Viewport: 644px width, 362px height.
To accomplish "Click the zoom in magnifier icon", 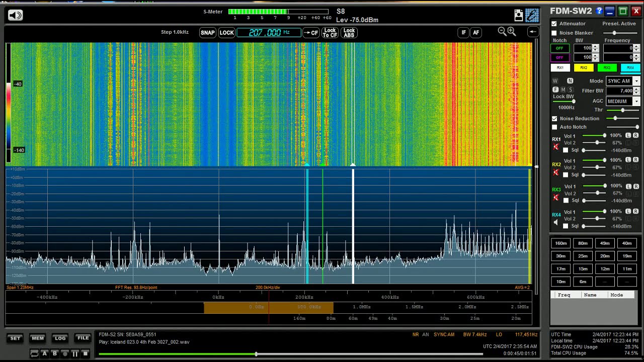I will 512,32.
